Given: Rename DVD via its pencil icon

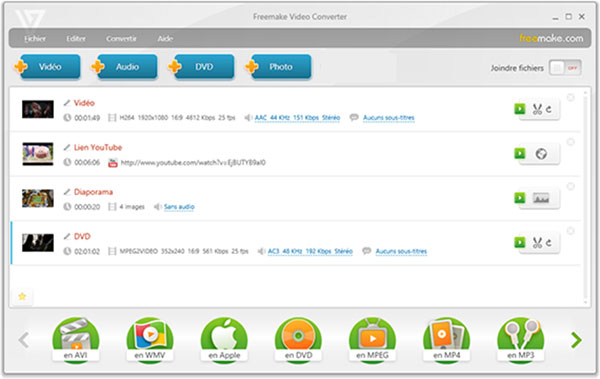Looking at the screenshot, I should coord(67,236).
